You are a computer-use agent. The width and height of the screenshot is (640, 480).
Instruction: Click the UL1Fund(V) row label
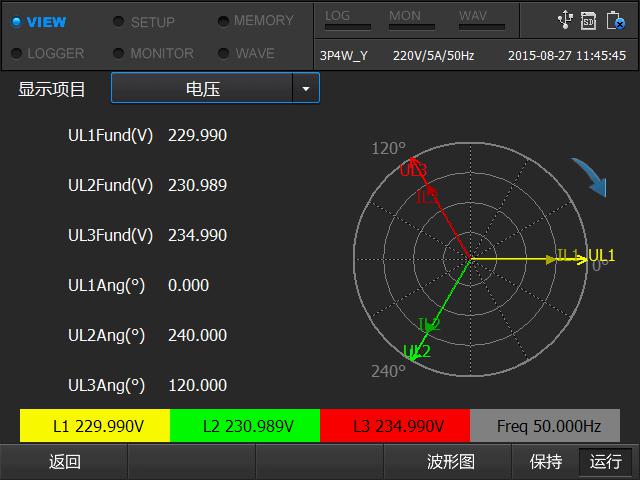pos(110,136)
